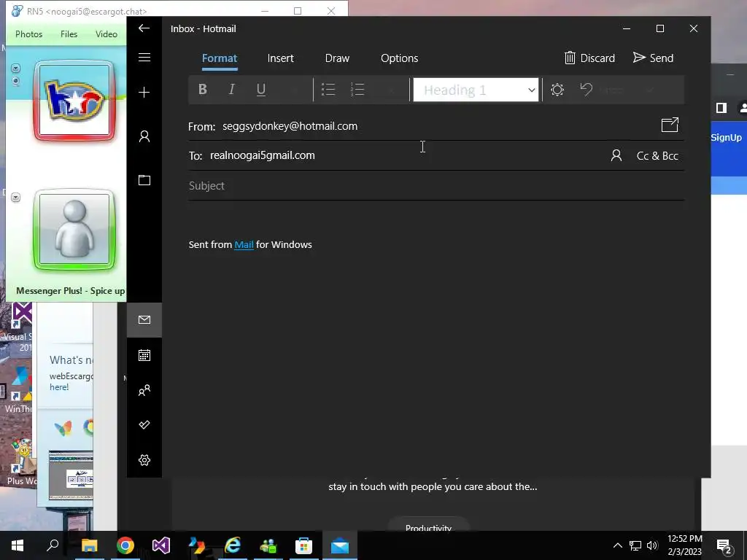
Task: Open Photos menu in Messenger window
Action: coord(28,34)
